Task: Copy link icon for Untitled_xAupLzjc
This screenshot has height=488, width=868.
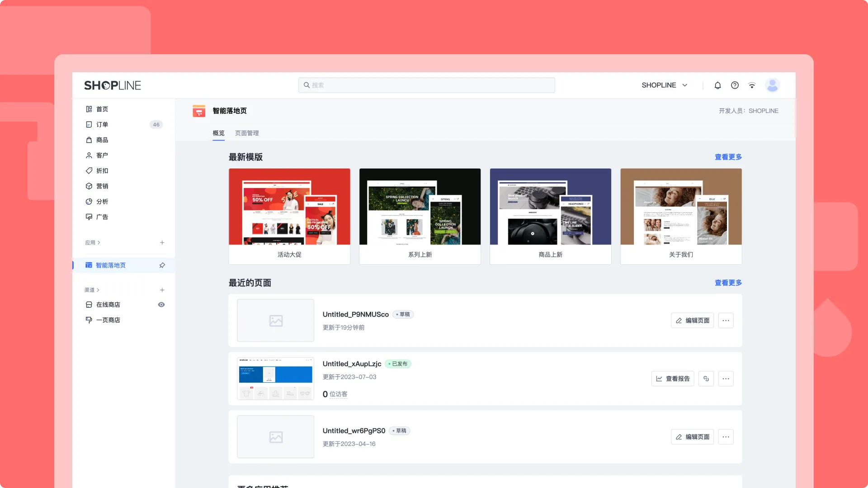Action: pos(706,379)
